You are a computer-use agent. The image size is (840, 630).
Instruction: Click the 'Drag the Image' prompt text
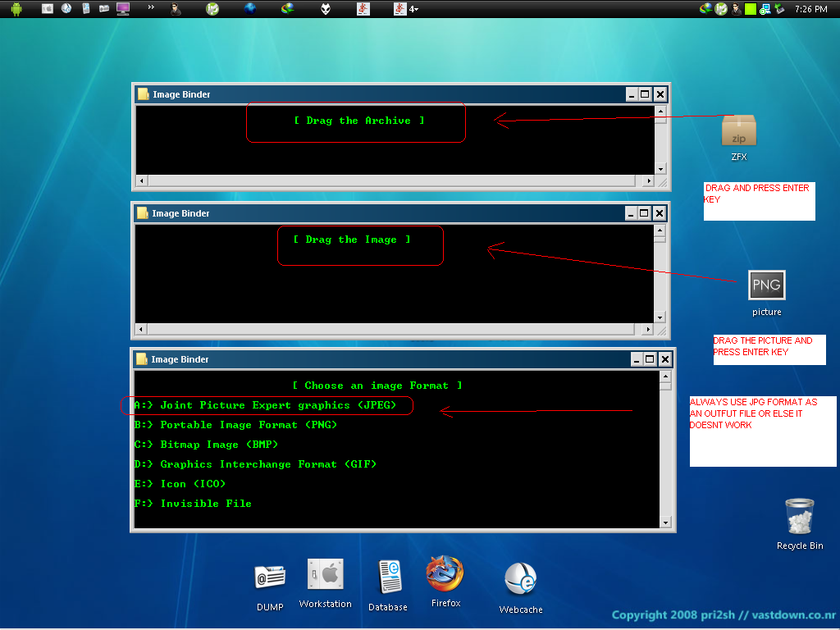352,240
